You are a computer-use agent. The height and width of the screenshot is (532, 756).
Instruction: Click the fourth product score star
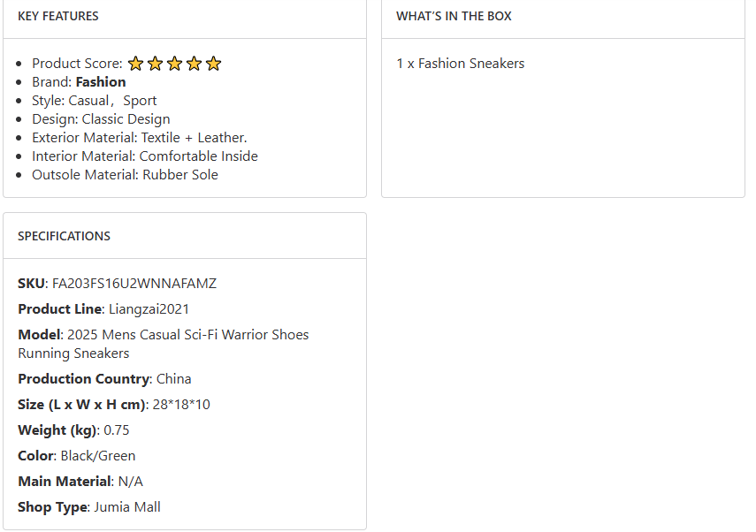point(194,64)
